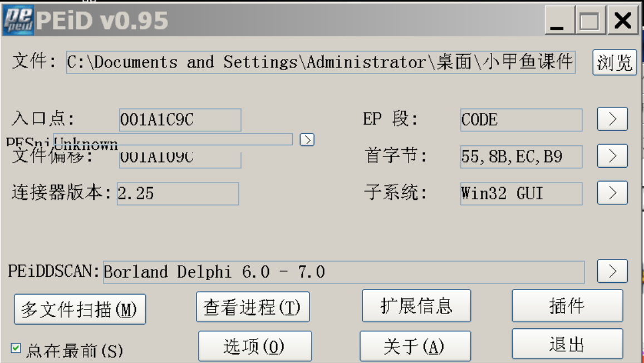Click the 浏览 browse button
This screenshot has width=644, height=363.
tap(614, 62)
